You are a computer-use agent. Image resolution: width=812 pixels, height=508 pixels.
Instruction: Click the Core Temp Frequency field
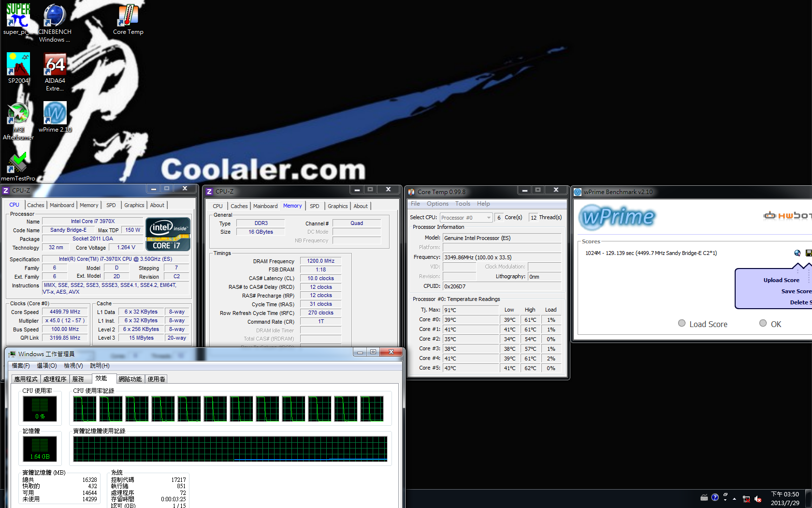point(502,257)
